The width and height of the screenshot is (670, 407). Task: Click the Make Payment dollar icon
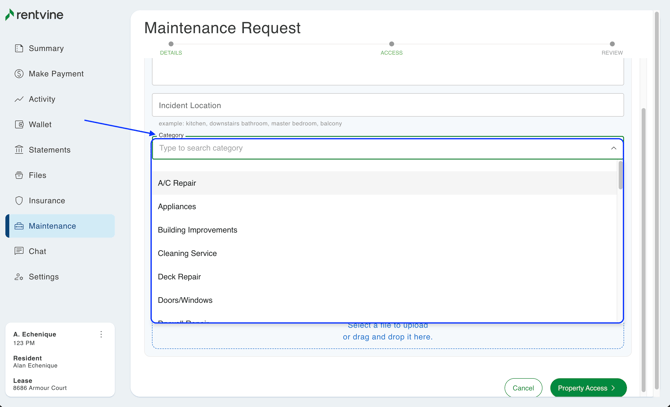[19, 74]
